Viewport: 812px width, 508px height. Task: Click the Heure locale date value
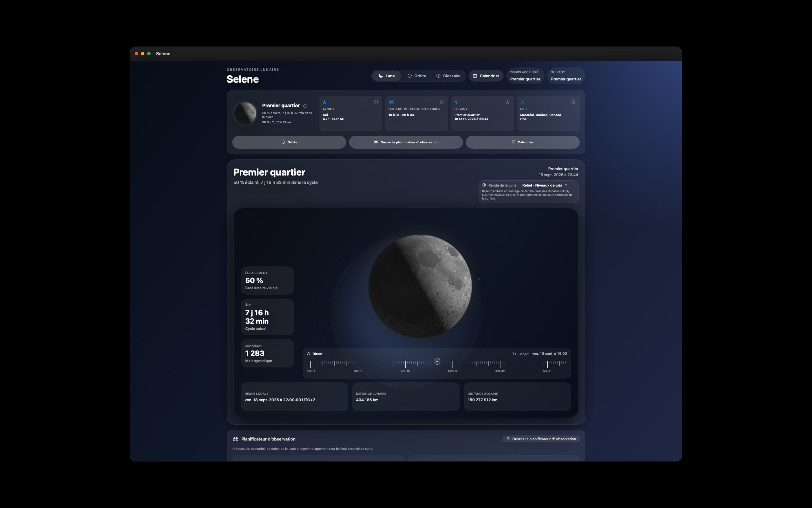coord(280,400)
